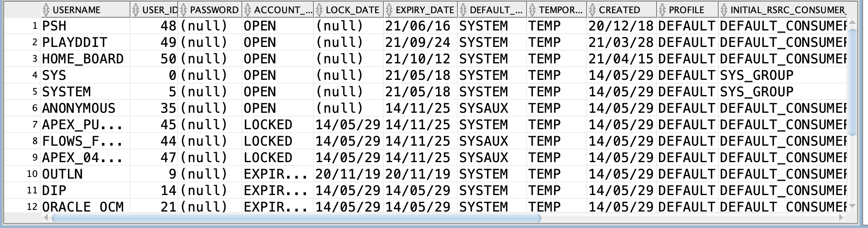Click expiry date 21/06/16 cell
This screenshot has width=868, height=228.
point(420,26)
